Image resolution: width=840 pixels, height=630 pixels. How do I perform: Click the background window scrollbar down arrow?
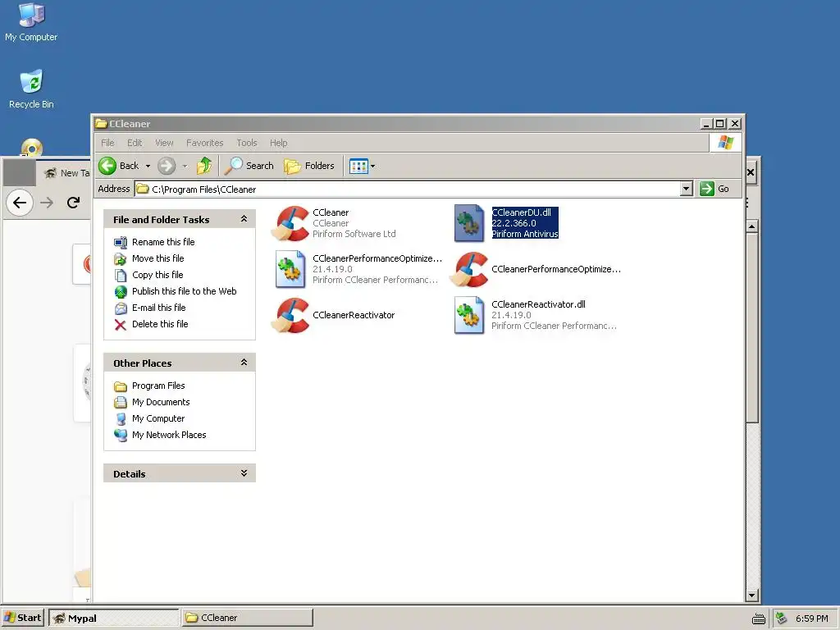[x=751, y=596]
